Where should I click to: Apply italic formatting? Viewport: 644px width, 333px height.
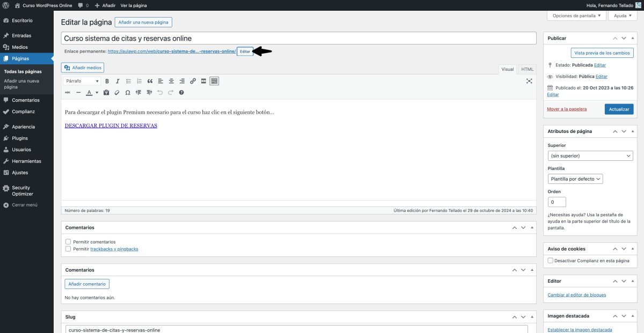[118, 81]
